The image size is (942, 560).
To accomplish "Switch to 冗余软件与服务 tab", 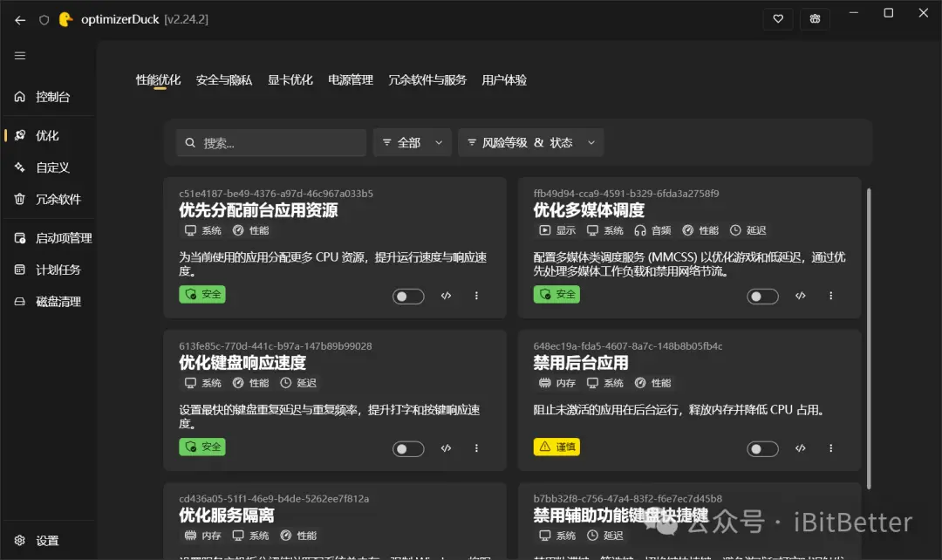I will (x=427, y=80).
